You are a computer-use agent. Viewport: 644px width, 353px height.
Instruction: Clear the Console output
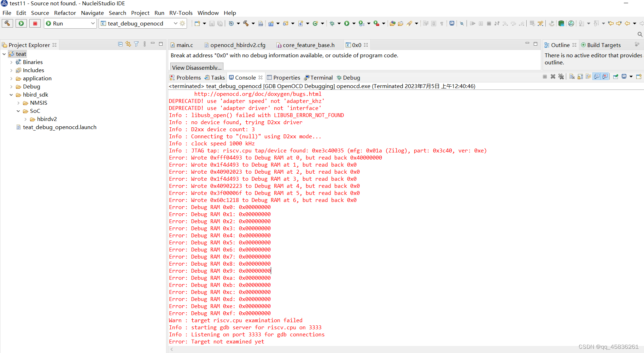[572, 76]
